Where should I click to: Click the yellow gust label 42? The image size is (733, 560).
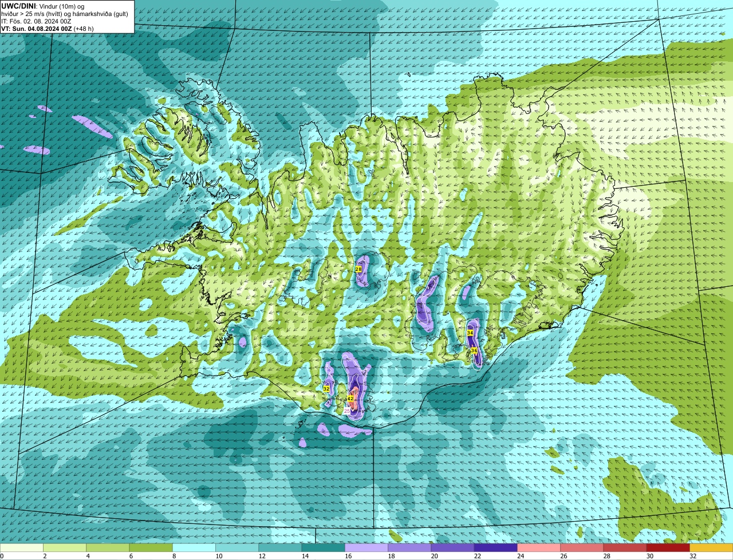tap(350, 399)
